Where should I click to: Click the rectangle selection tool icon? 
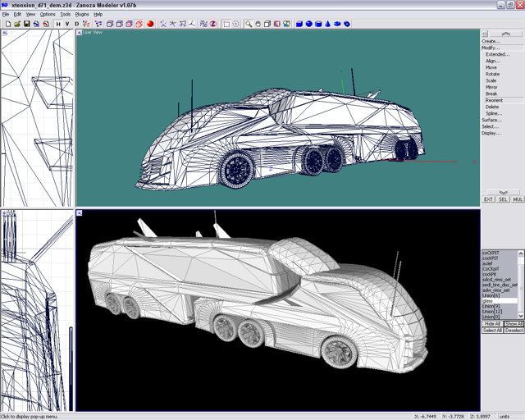226,24
